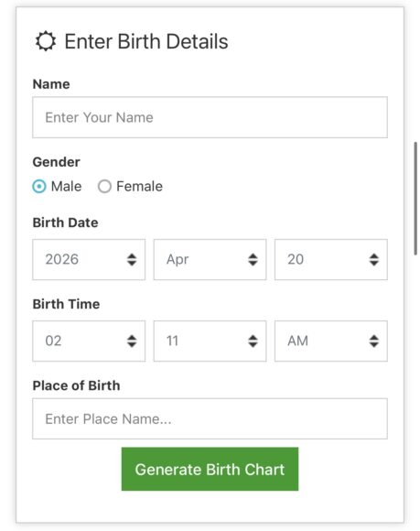420x531 pixels.
Task: Click the up-down arrows in the hour field
Action: coord(132,341)
